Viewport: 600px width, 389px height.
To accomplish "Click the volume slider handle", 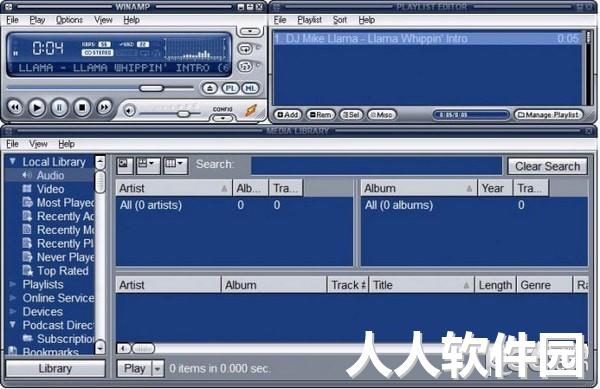I will click(x=184, y=114).
